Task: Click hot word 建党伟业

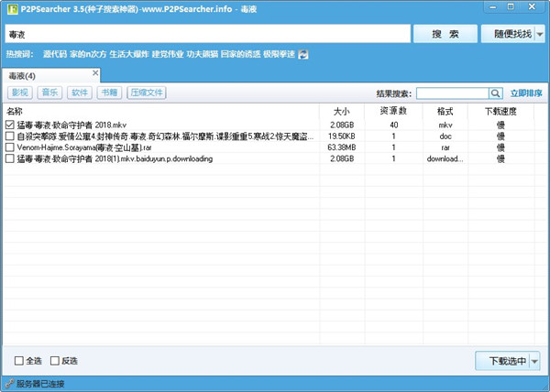Action: 168,54
